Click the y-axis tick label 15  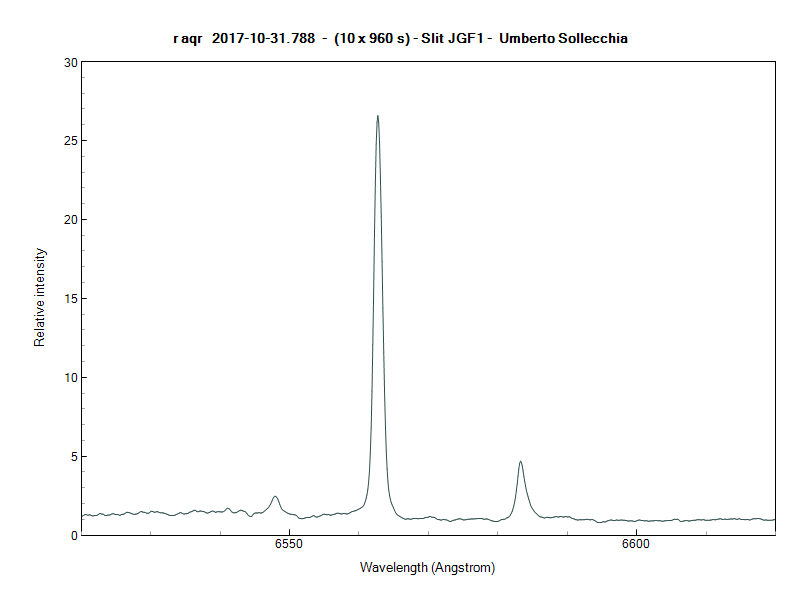[x=70, y=299]
